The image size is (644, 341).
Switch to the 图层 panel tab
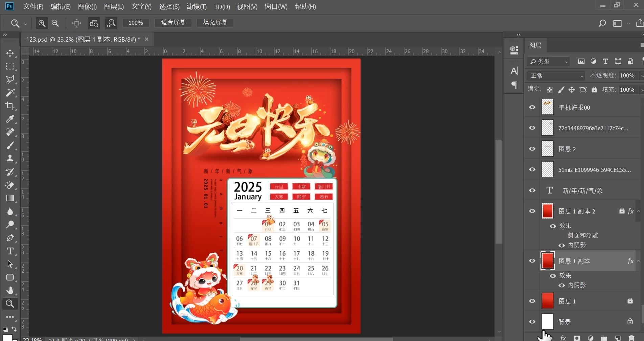pos(535,45)
